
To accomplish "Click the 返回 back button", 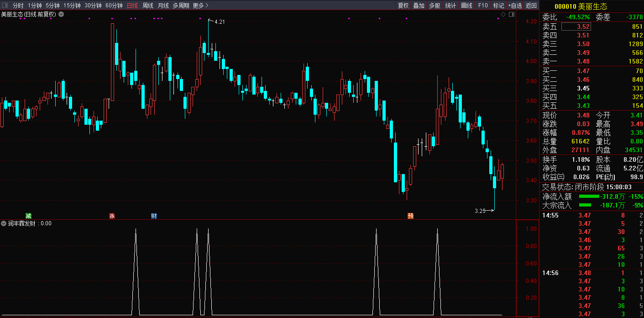I will pyautogui.click(x=531, y=5).
